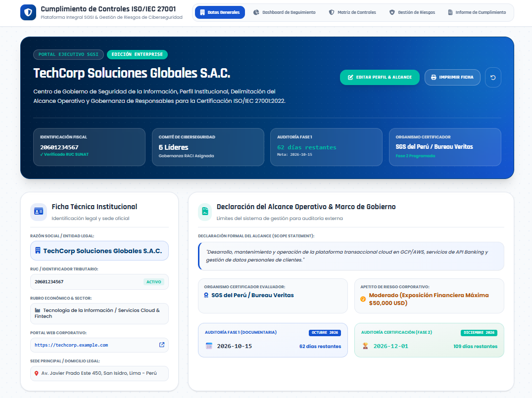Click the red location pin icon

coord(37,373)
